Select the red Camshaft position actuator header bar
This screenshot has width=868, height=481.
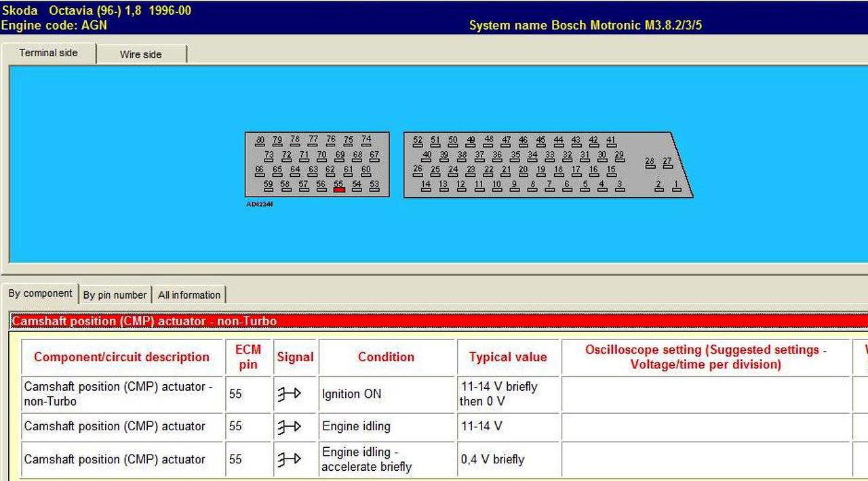[439, 321]
